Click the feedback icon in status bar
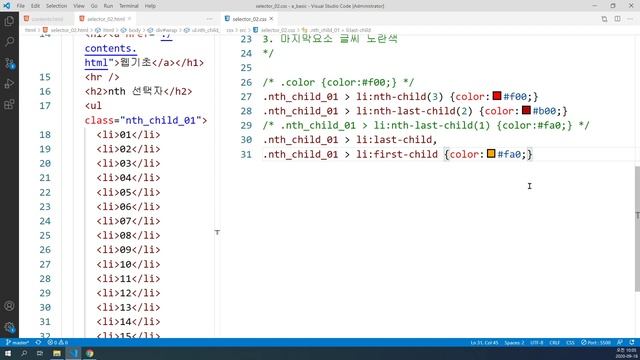This screenshot has width=640, height=360. coord(620,342)
